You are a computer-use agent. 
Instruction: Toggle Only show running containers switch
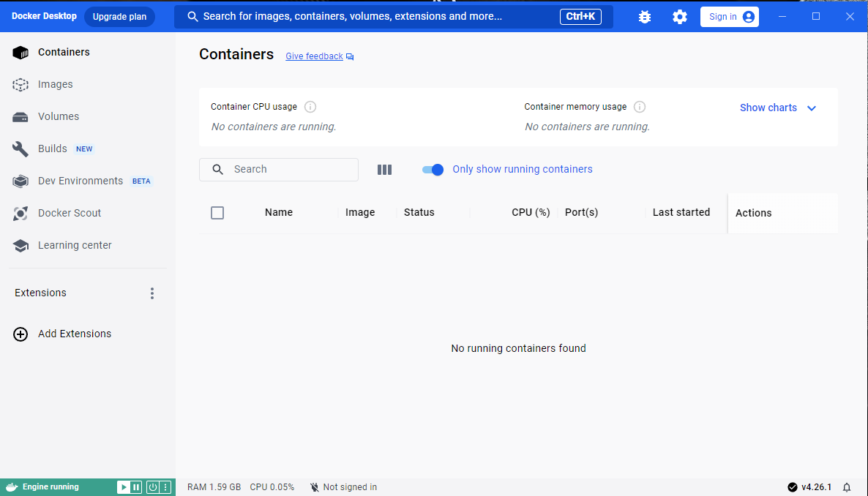tap(433, 170)
